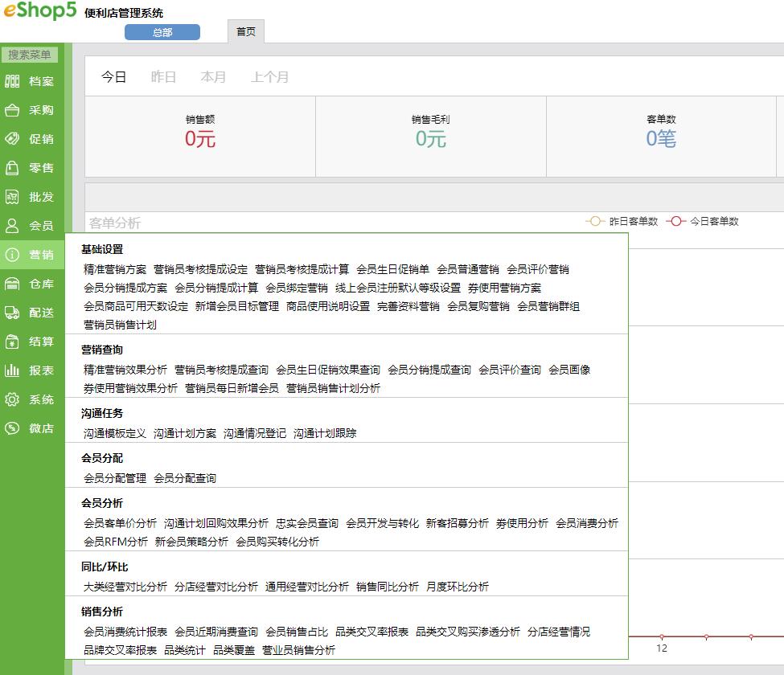
Task: Open the 零售 retail bag icon
Action: (12, 168)
